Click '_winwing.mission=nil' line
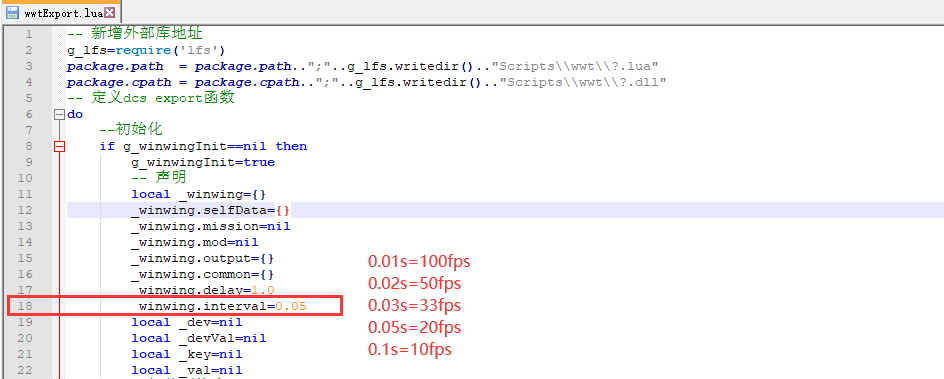Image resolution: width=944 pixels, height=379 pixels. [211, 226]
